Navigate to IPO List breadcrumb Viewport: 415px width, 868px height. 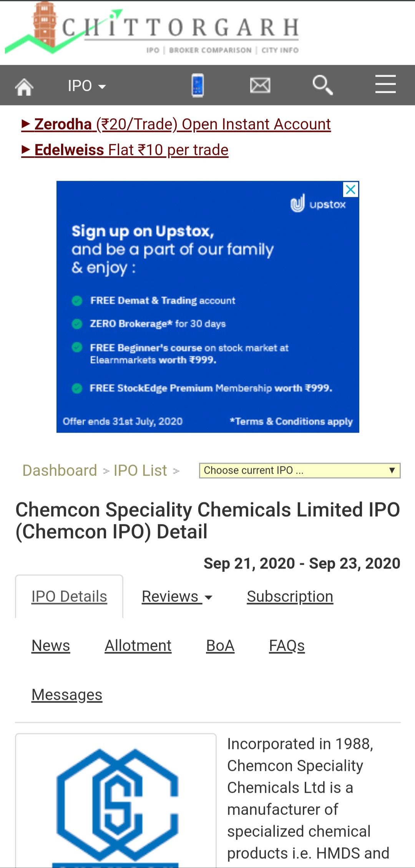tap(140, 471)
